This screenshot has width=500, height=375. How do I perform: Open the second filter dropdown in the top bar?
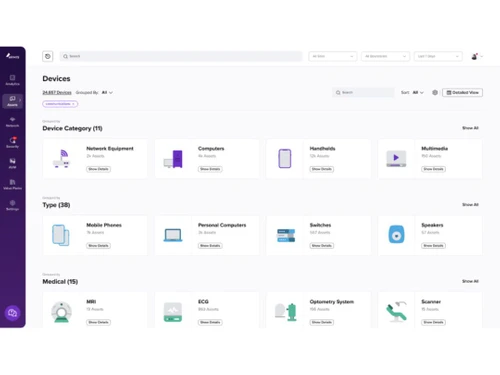point(385,56)
